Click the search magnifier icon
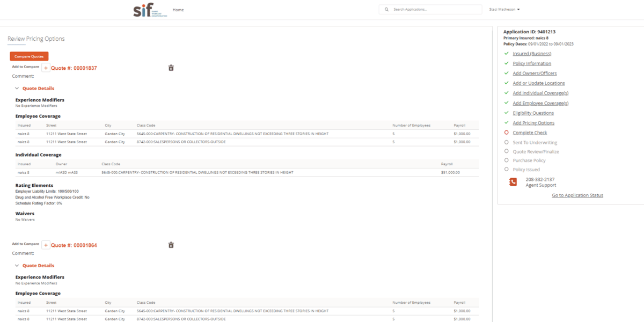The height and width of the screenshot is (322, 644). (386, 9)
